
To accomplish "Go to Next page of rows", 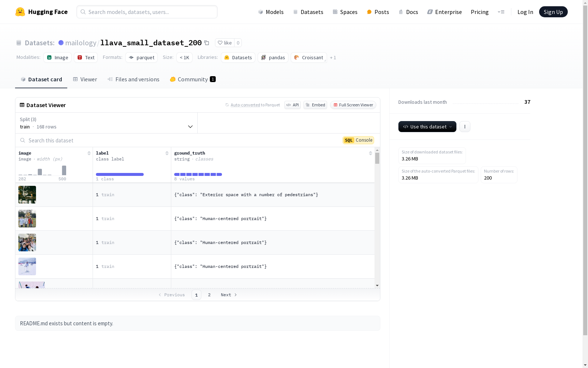I will 229,295.
